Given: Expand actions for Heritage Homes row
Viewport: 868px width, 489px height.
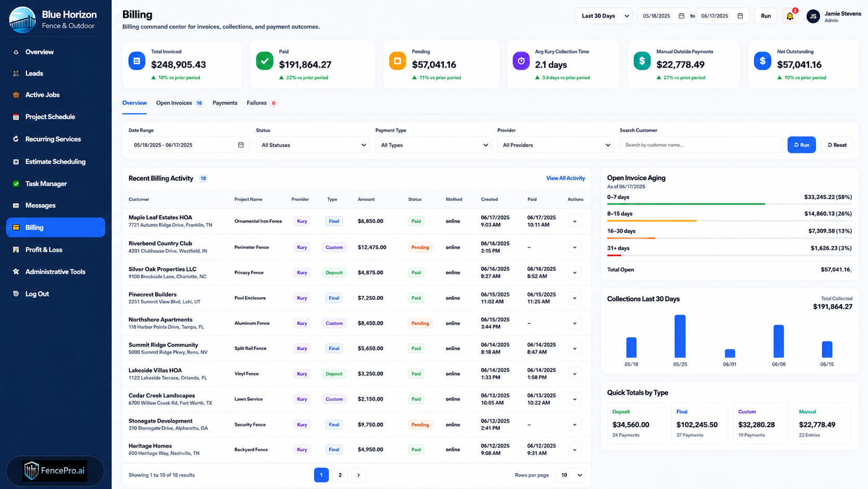Looking at the screenshot, I should click(x=575, y=450).
